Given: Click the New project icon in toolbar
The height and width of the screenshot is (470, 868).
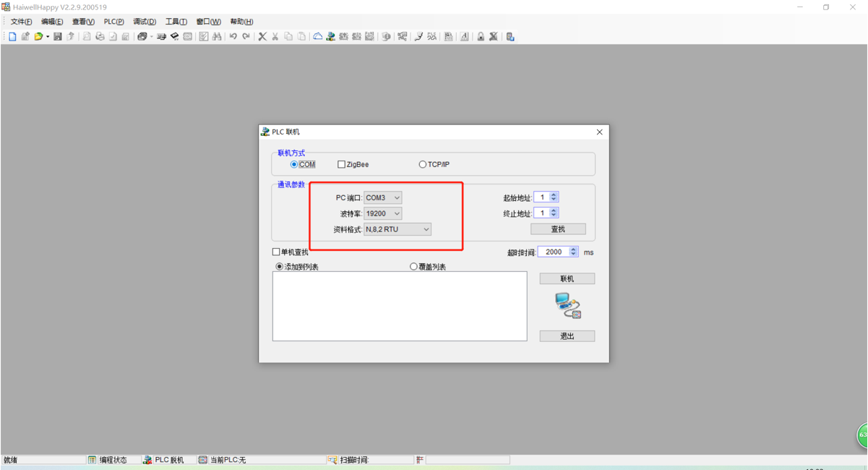Looking at the screenshot, I should point(12,36).
